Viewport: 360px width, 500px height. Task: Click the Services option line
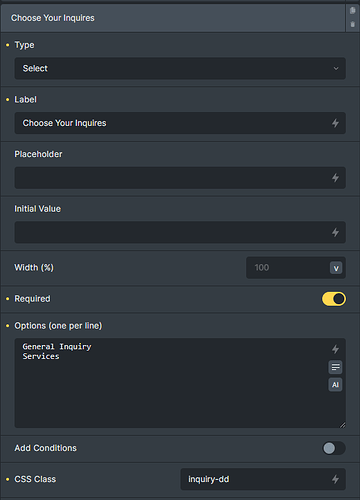[x=41, y=356]
